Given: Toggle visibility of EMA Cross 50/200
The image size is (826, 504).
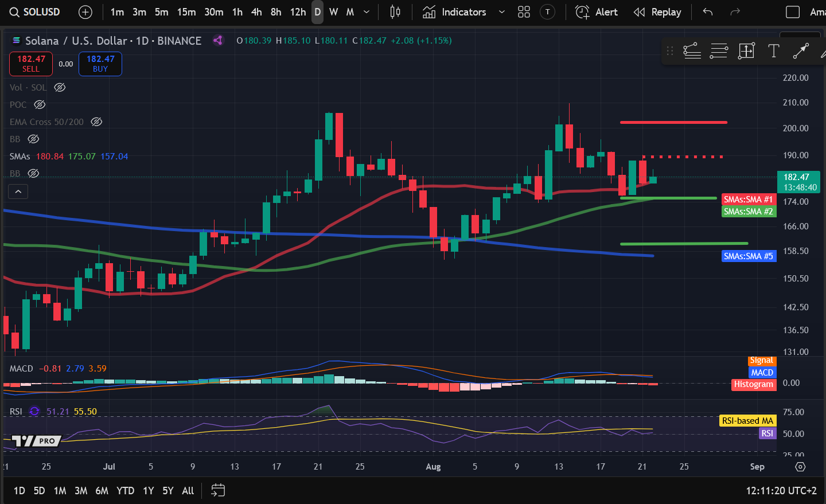Looking at the screenshot, I should point(96,122).
